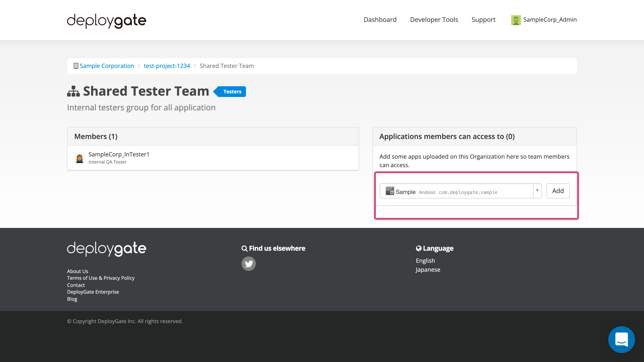Click the deploygate logo in the footer
This screenshot has height=362, width=644.
[x=106, y=248]
